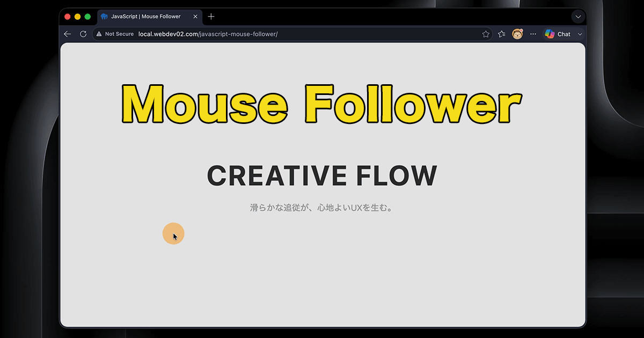644x338 pixels.
Task: Click the green maximize window button
Action: pos(87,17)
